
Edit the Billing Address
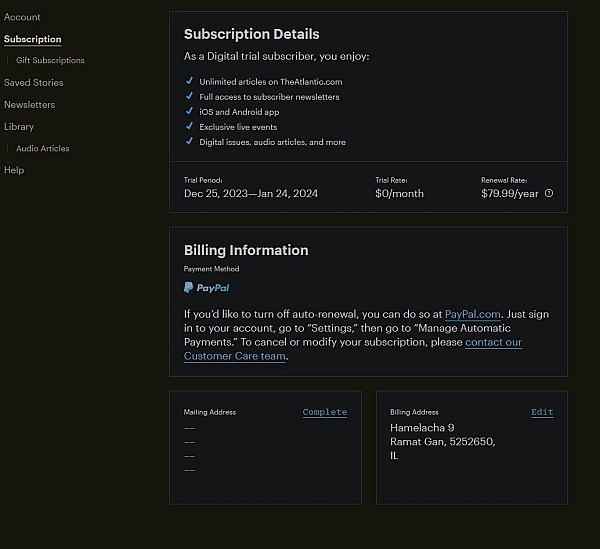coord(542,412)
